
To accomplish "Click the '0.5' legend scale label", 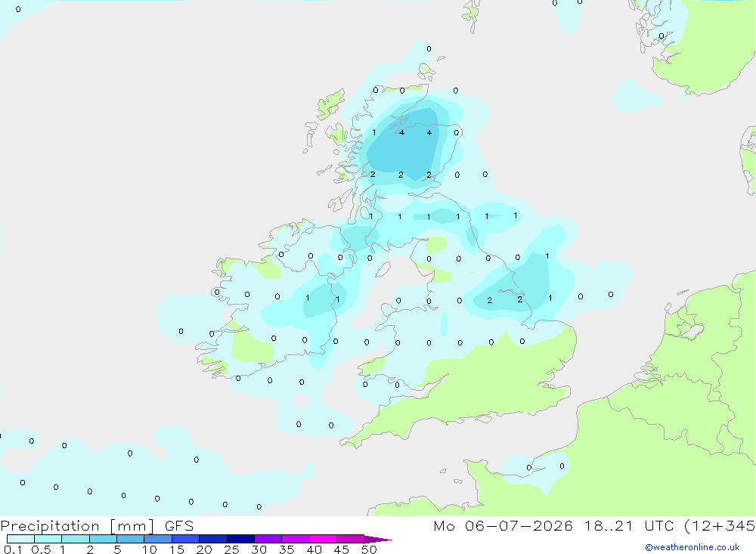I will (x=41, y=549).
